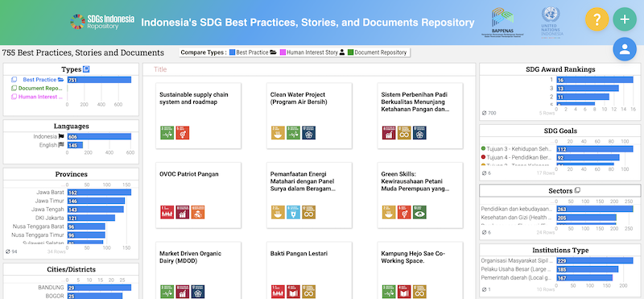
Task: Click the Compare Types label
Action: tap(204, 52)
